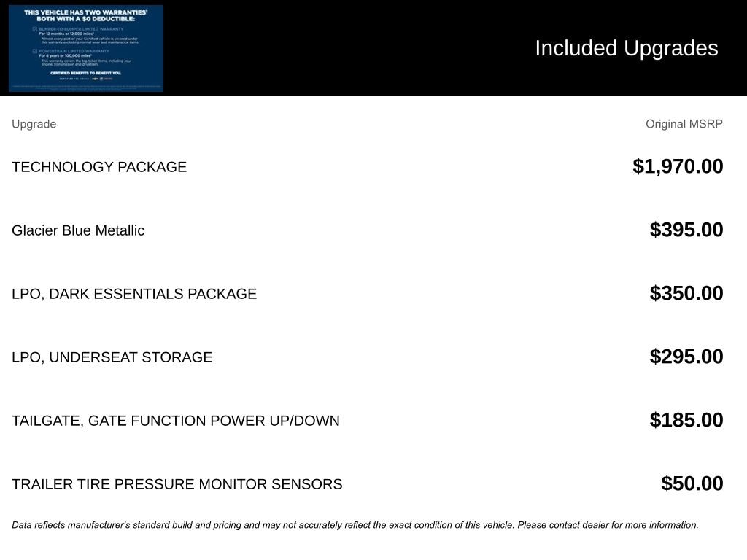The image size is (747, 560).
Task: Select the LPO, UNDERSEAT STORAGE entry
Action: [112, 357]
